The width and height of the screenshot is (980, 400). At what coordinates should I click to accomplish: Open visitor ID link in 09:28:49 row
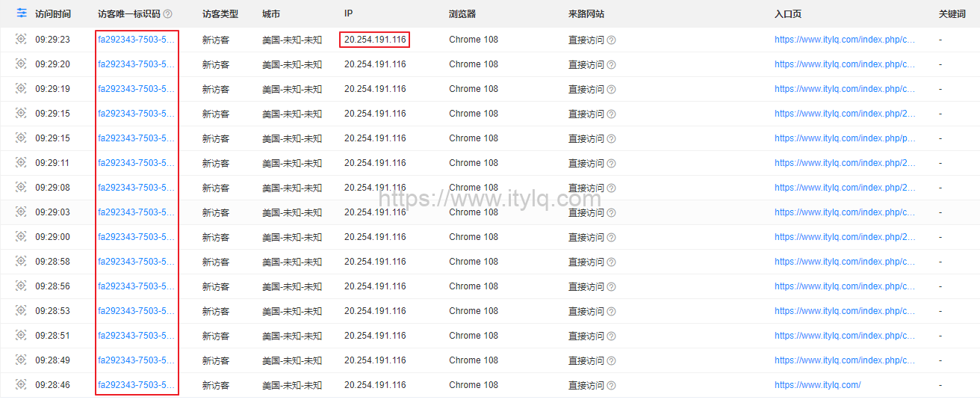136,360
